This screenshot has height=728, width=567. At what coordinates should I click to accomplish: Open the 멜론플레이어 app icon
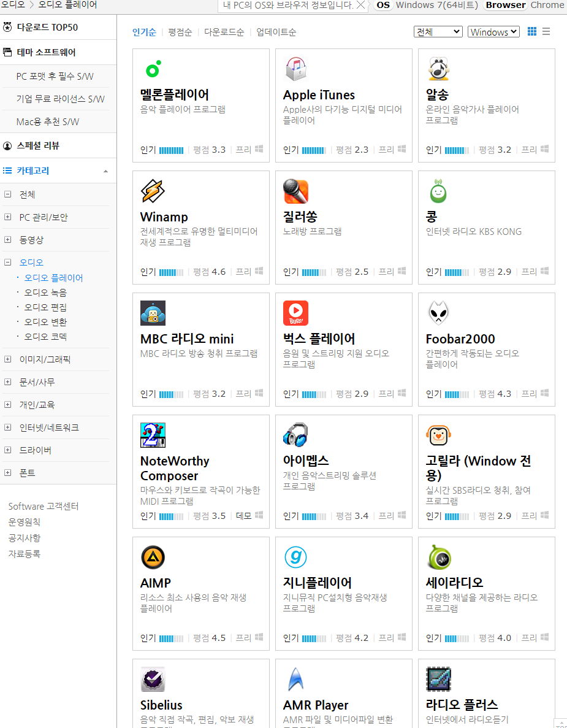153,69
